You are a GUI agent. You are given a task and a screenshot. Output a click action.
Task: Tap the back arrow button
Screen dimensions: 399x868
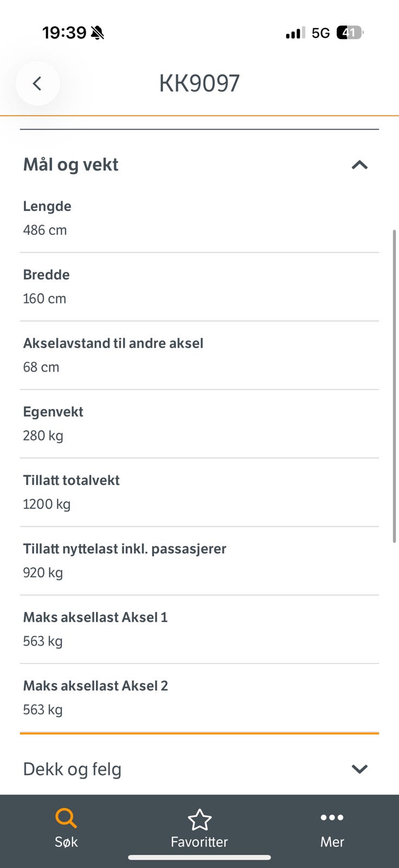click(x=37, y=84)
